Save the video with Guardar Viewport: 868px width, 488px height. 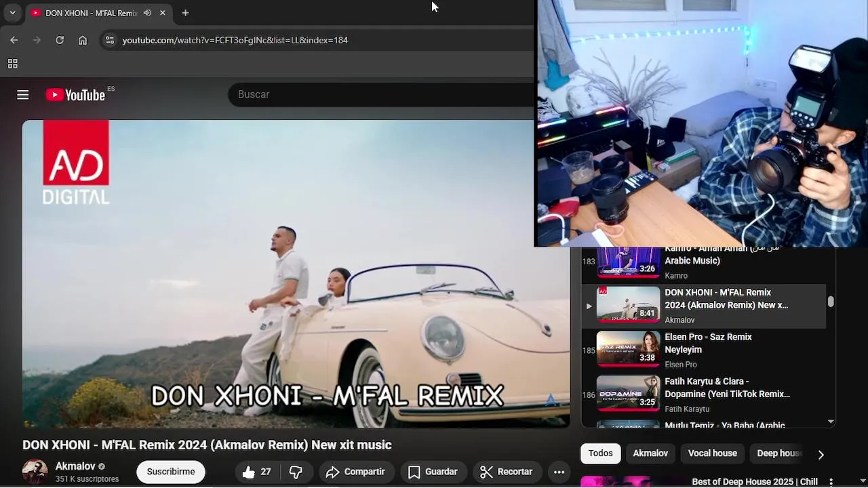pos(434,472)
